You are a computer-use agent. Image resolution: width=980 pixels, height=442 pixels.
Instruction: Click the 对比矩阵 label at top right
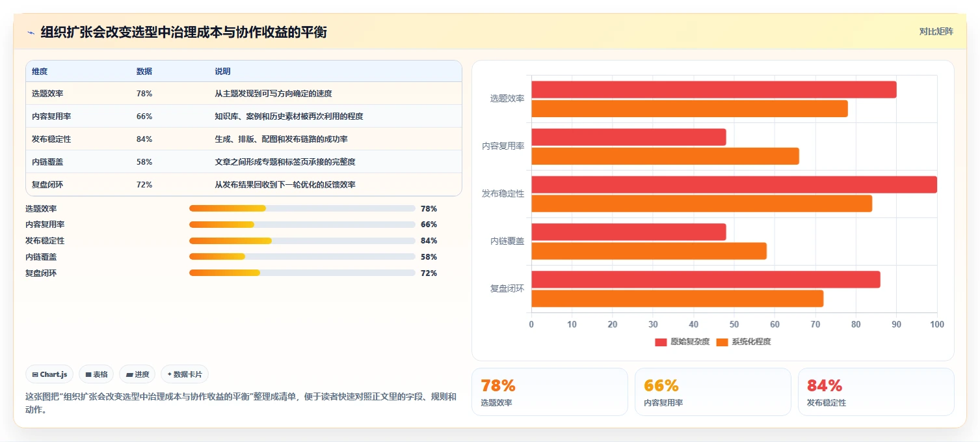(x=936, y=31)
